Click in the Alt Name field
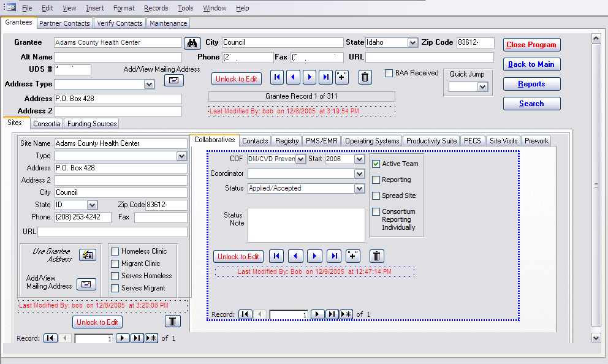608x364 pixels. pos(118,58)
